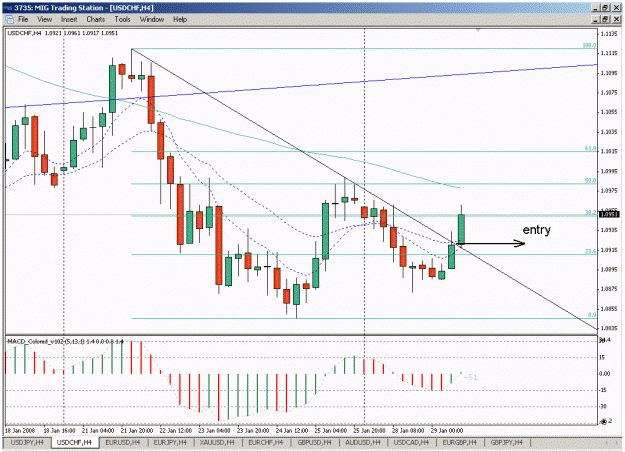Click the 1.1055 price axis value

click(609, 112)
